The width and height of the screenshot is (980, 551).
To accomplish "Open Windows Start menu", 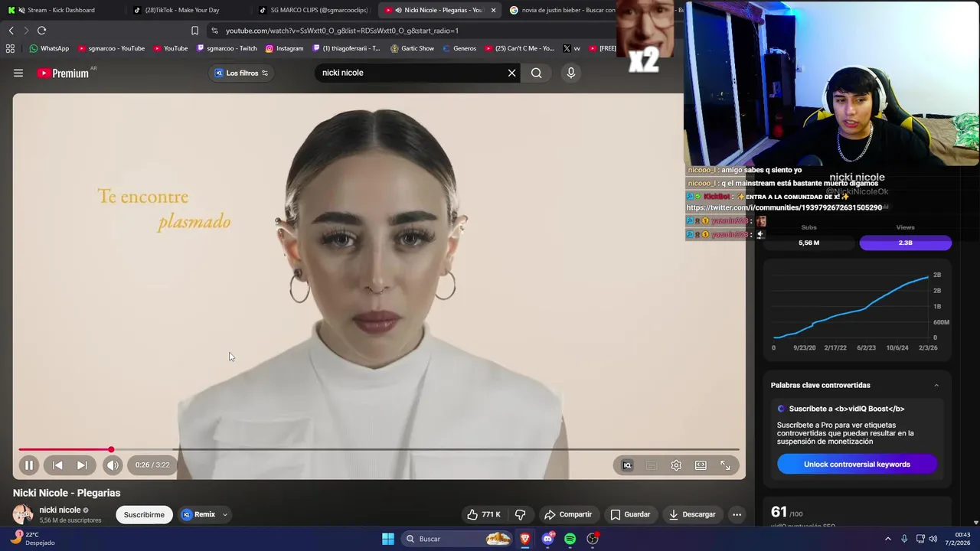I will point(388,539).
